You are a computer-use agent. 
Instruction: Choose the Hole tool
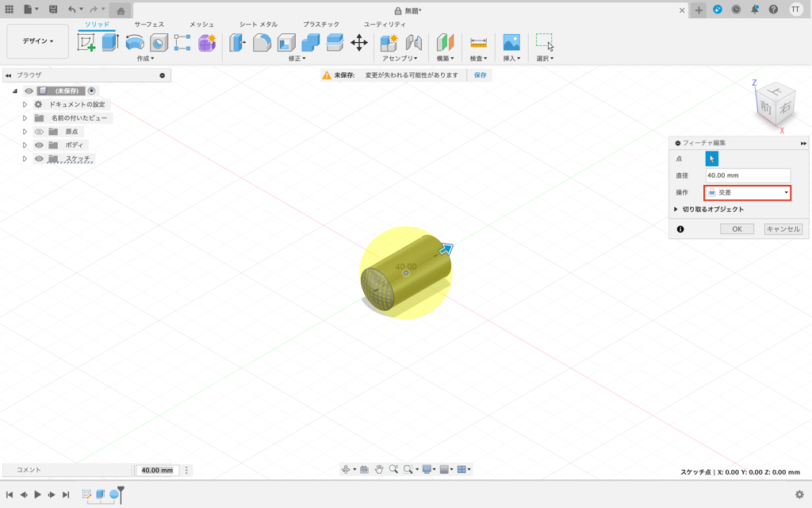(159, 43)
